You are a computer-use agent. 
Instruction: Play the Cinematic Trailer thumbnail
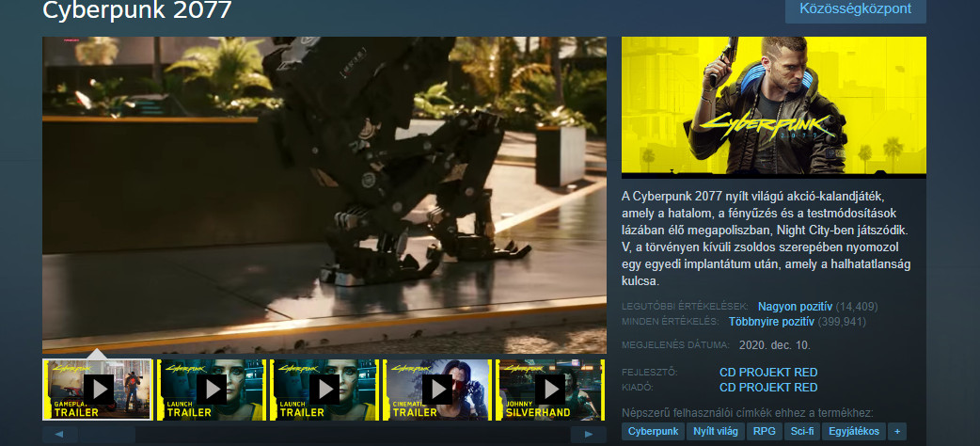click(438, 389)
